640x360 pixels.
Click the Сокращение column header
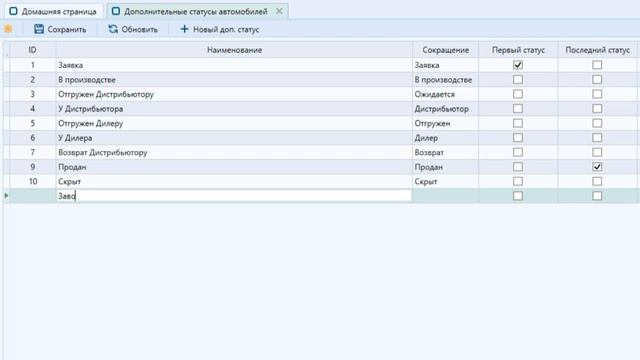tap(445, 50)
